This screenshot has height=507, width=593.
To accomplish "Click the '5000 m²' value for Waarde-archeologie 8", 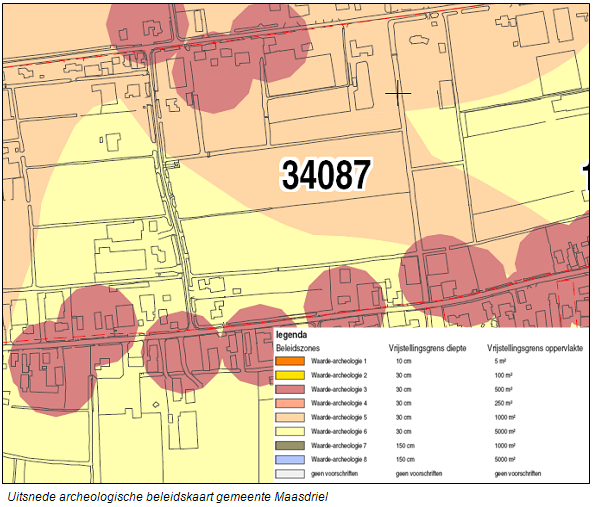I will [x=505, y=459].
